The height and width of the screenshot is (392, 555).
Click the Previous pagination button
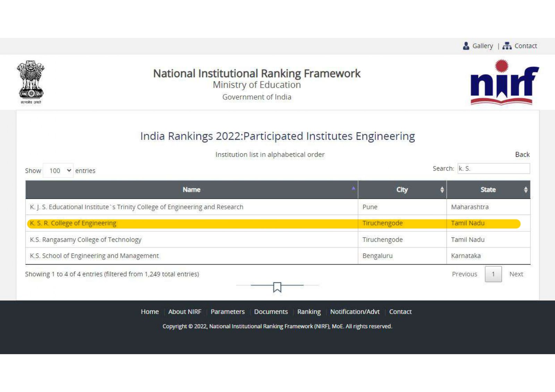click(x=464, y=274)
